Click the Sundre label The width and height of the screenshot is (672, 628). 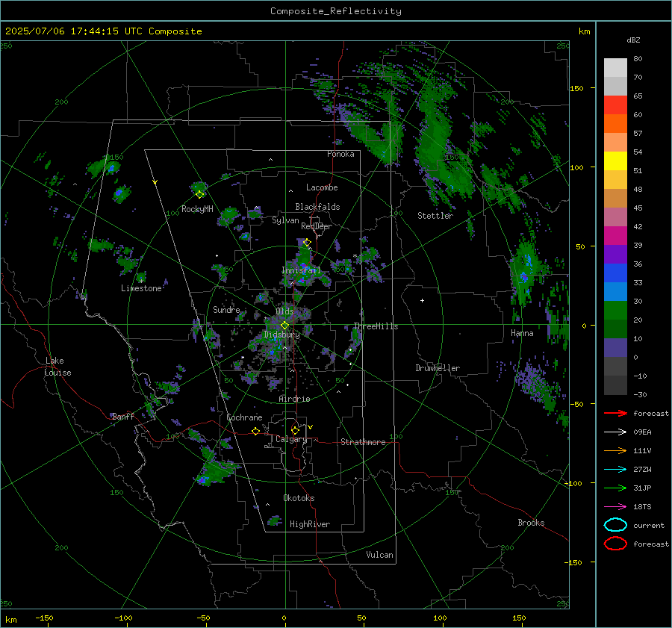(226, 309)
